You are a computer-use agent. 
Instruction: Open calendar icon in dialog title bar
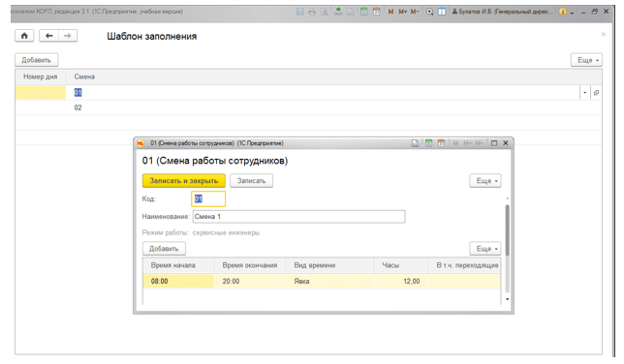coord(441,143)
